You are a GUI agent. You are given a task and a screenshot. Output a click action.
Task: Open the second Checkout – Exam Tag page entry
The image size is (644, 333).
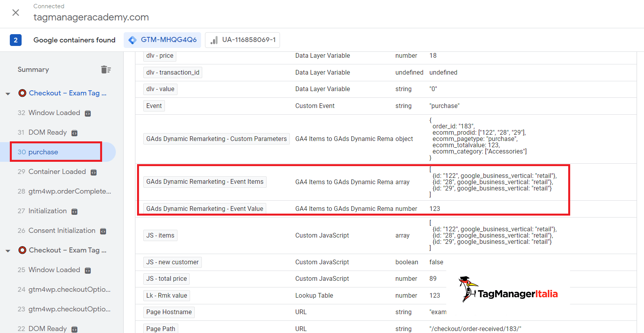pos(68,250)
